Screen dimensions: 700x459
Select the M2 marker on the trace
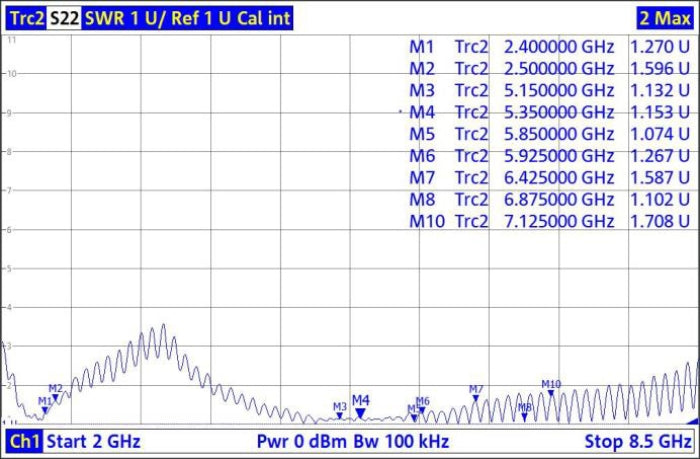pos(56,397)
